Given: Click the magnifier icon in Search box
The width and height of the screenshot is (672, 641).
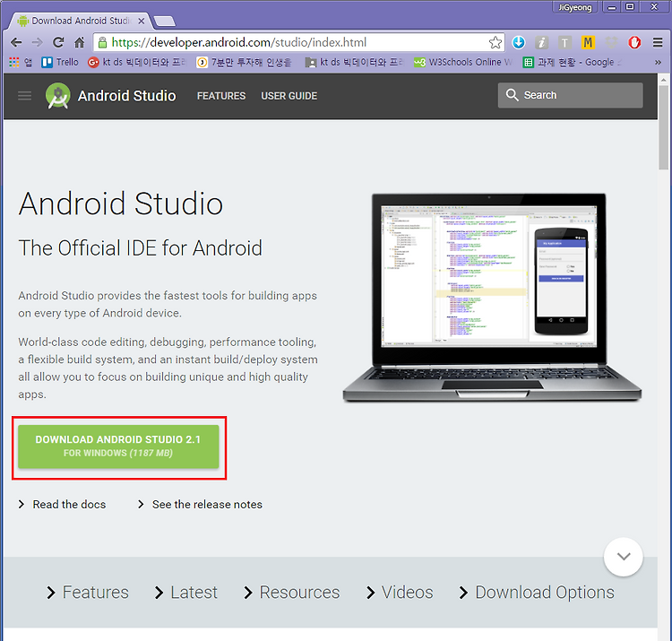Looking at the screenshot, I should pos(512,95).
